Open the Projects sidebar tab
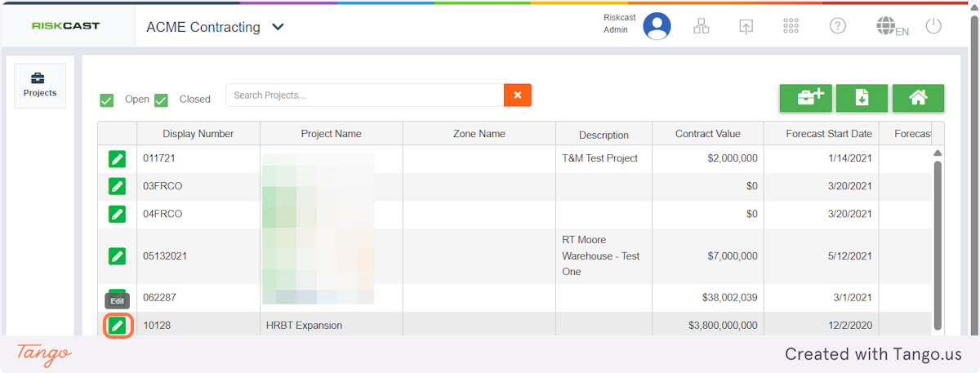 click(40, 85)
